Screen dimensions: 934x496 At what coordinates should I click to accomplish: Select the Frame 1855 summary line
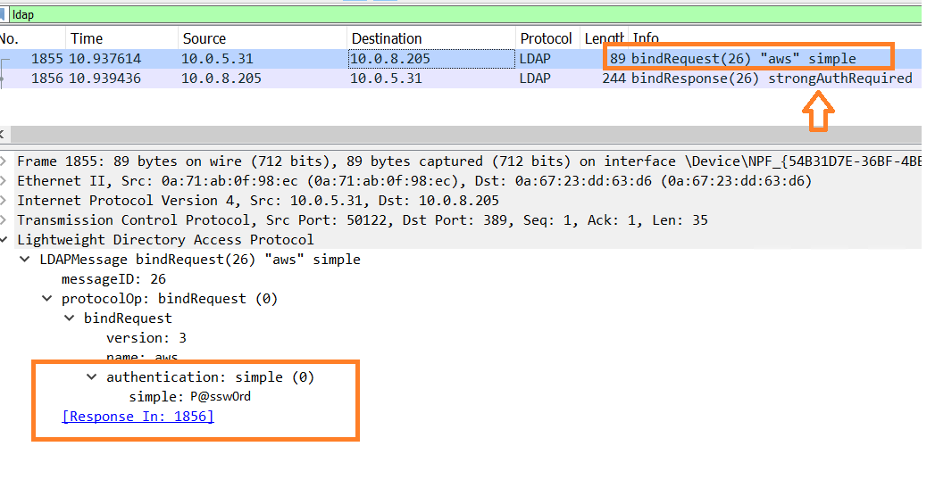pos(469,161)
